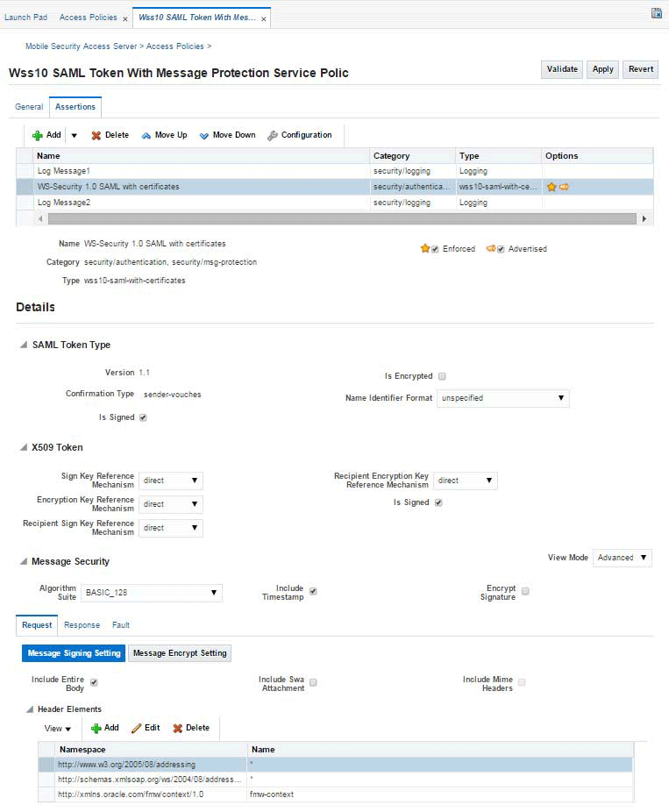Screen dimensions: 669x812
Task: Switch to the Response tab
Action: point(82,625)
